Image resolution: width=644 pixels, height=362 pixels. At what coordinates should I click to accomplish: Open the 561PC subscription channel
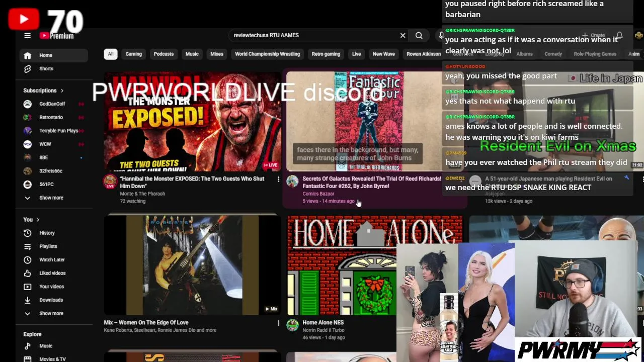click(x=54, y=184)
